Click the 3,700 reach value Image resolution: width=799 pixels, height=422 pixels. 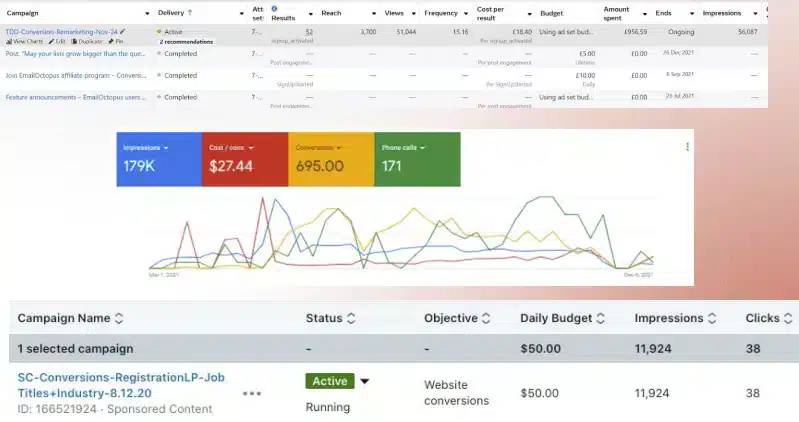(368, 32)
